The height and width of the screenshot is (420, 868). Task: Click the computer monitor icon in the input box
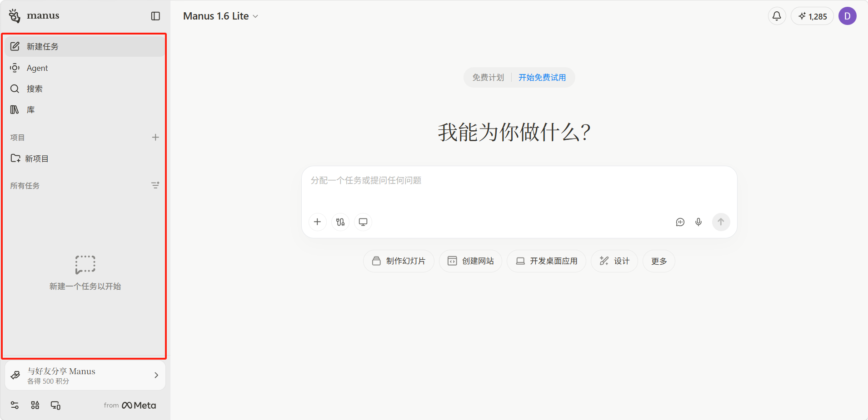pyautogui.click(x=363, y=222)
